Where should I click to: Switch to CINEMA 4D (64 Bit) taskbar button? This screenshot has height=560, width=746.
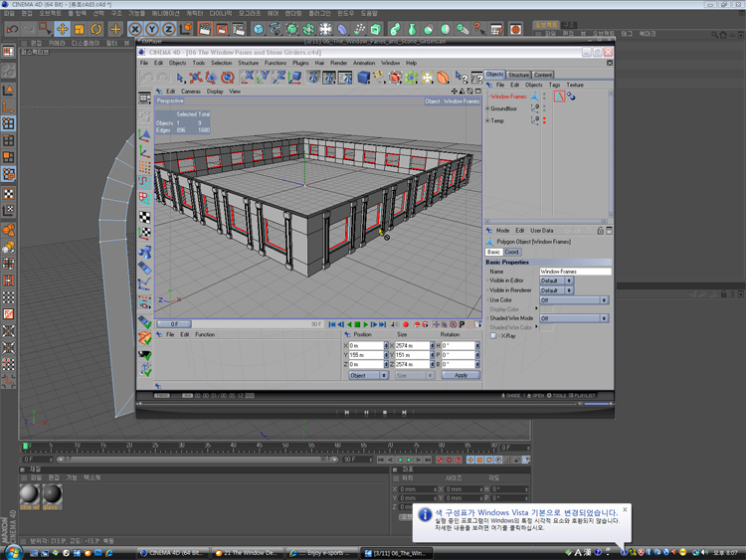tap(173, 553)
